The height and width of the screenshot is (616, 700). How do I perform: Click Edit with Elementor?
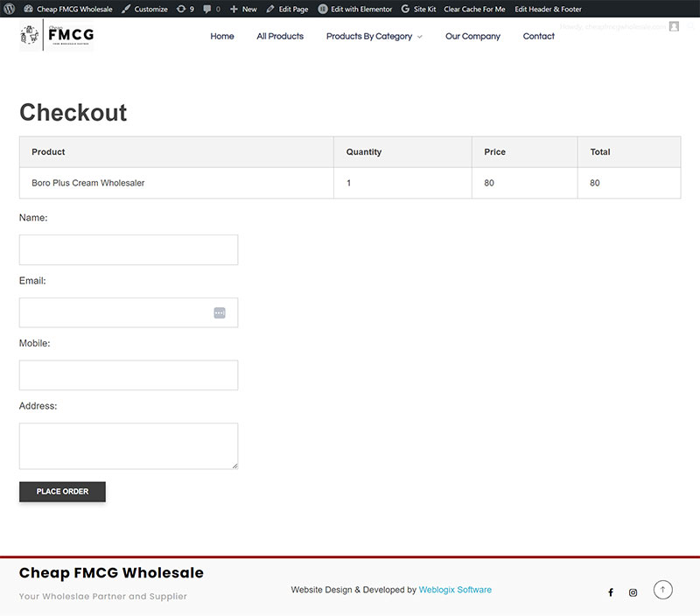point(355,9)
